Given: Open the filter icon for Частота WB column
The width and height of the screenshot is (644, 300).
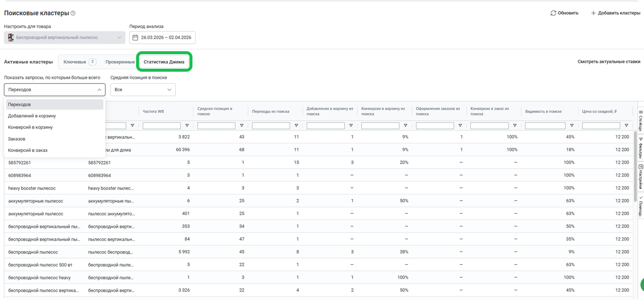Looking at the screenshot, I should pyautogui.click(x=187, y=125).
